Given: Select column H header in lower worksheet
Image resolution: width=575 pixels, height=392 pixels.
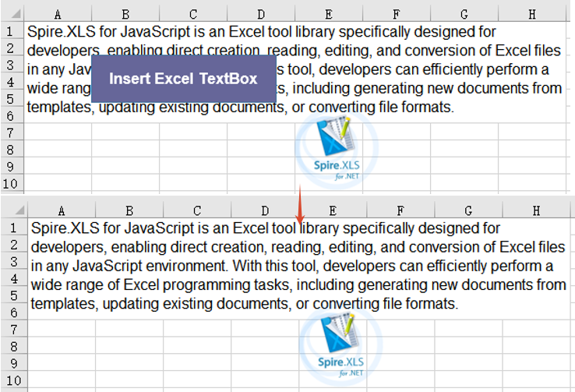Looking at the screenshot, I should pos(536,211).
